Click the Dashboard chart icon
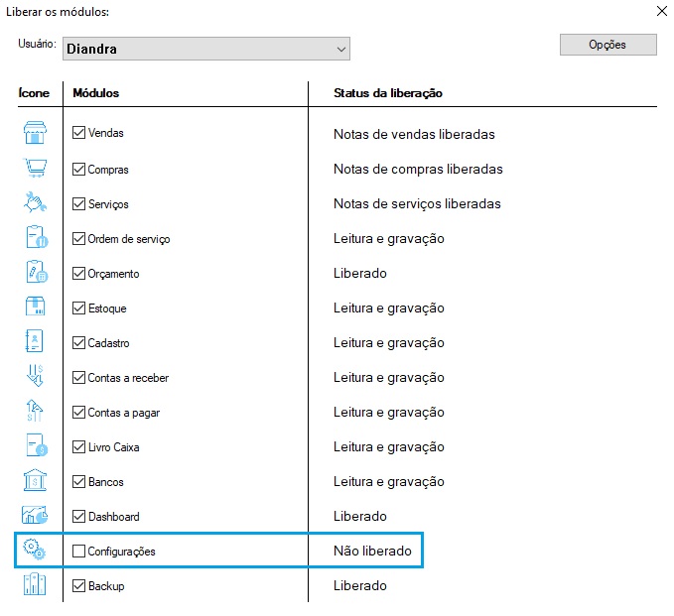The height and width of the screenshot is (616, 674). 35,517
